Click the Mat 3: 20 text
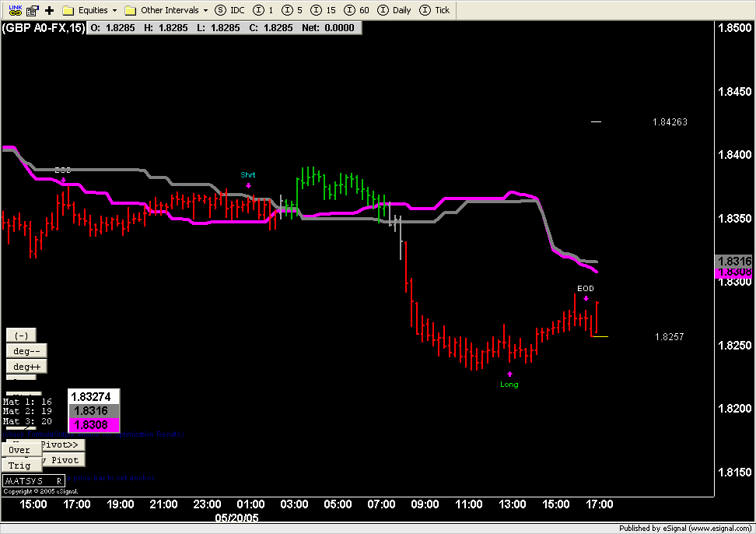 coord(27,421)
